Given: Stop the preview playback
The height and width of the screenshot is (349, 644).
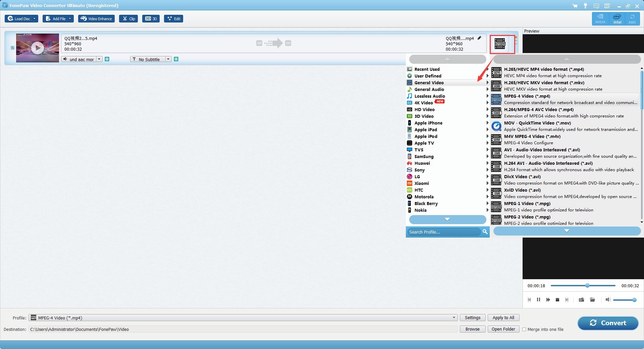Looking at the screenshot, I should tap(557, 300).
